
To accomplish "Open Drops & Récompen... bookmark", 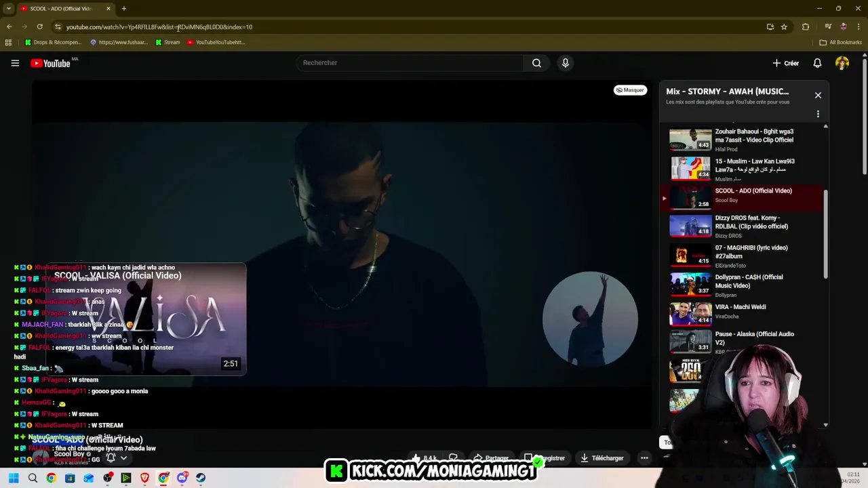I will click(x=53, y=42).
